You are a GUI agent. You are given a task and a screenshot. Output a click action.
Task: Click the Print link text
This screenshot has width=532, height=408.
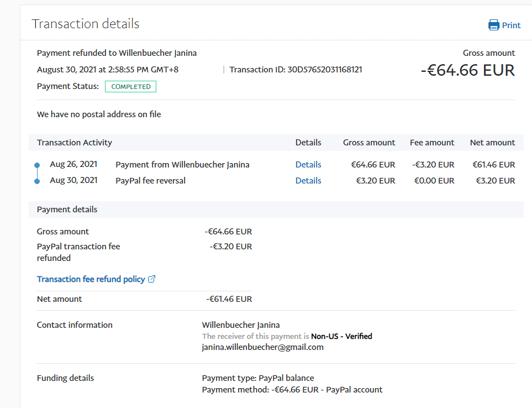pyautogui.click(x=511, y=25)
